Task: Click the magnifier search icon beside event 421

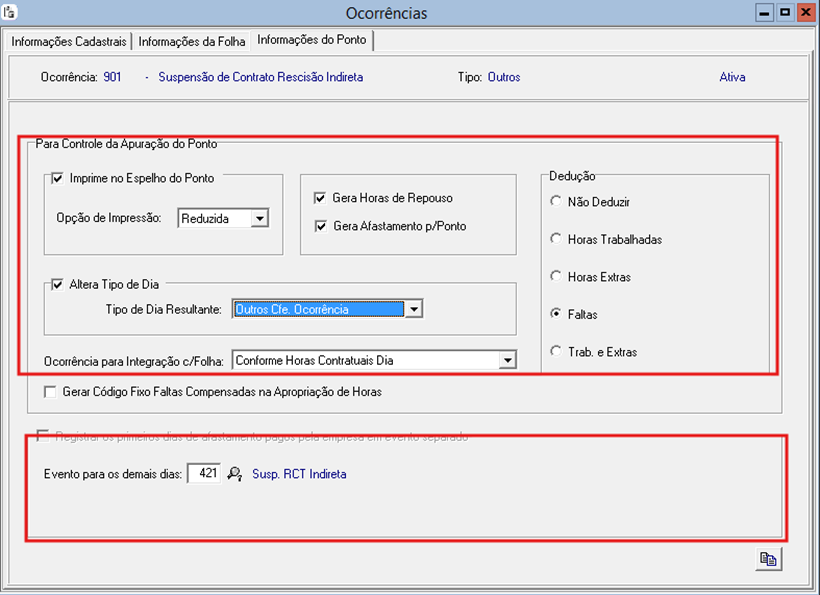Action: pos(235,475)
